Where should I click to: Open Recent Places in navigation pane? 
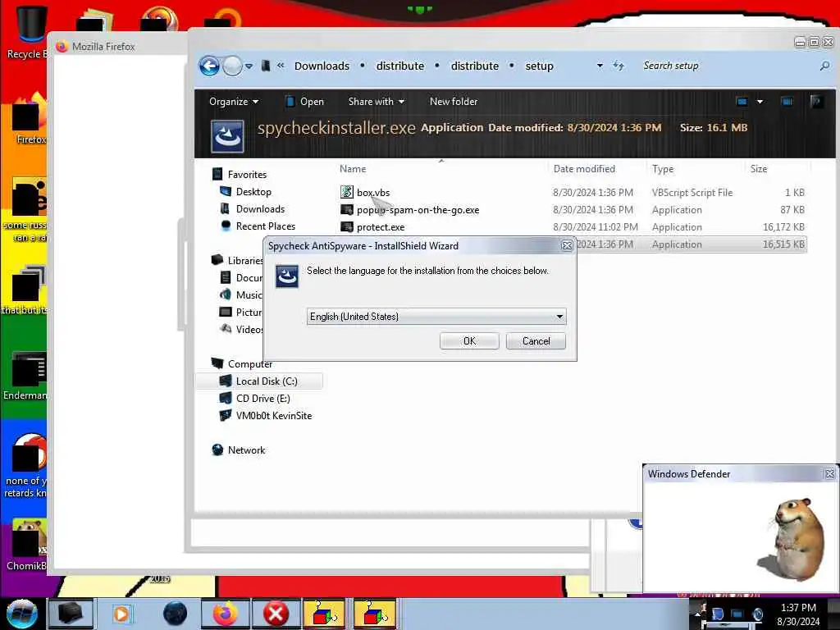pyautogui.click(x=265, y=226)
